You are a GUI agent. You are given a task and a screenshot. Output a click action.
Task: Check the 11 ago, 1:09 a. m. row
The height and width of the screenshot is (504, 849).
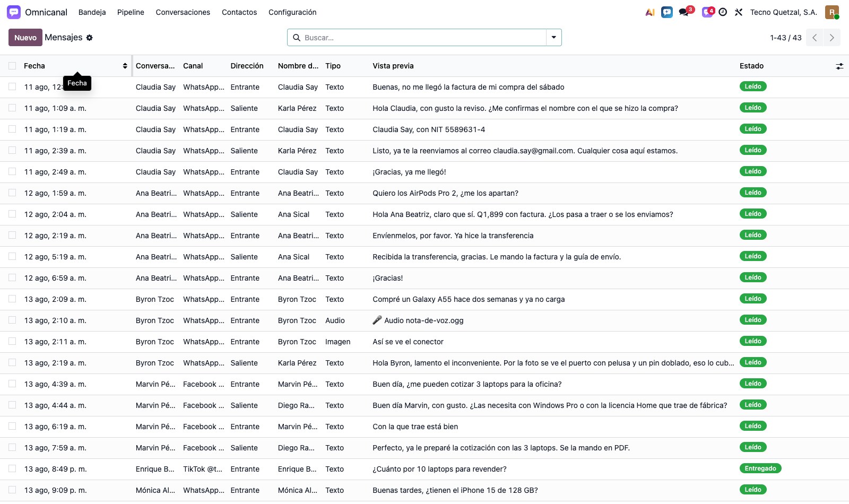pyautogui.click(x=12, y=108)
